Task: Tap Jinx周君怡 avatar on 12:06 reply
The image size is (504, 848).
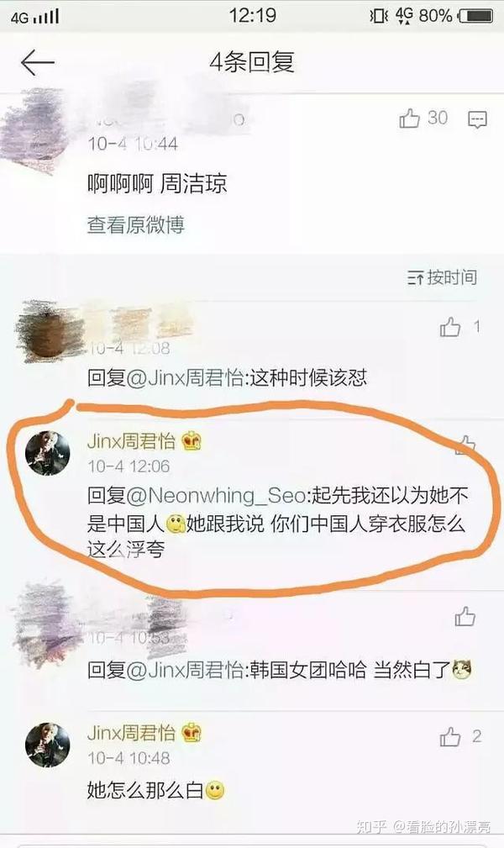Action: click(x=48, y=453)
